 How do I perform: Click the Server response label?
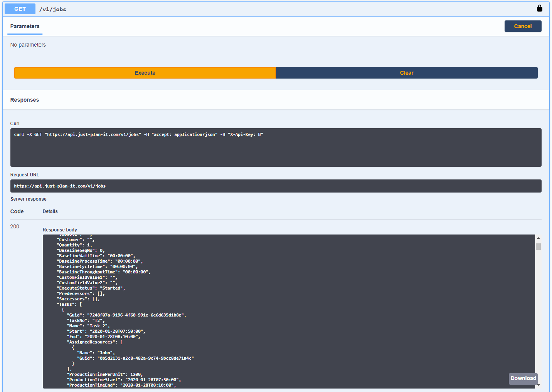coord(29,199)
